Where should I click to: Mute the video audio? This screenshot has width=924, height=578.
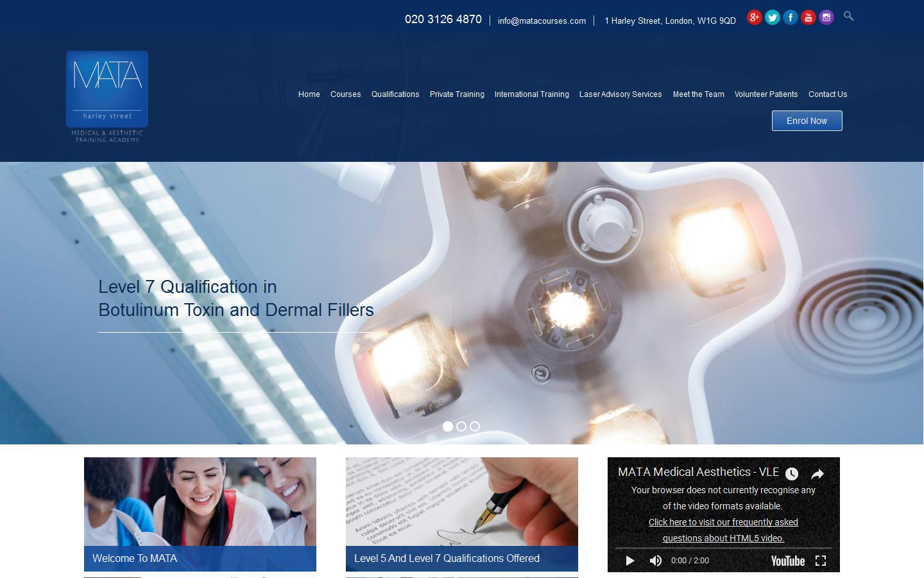coord(656,561)
